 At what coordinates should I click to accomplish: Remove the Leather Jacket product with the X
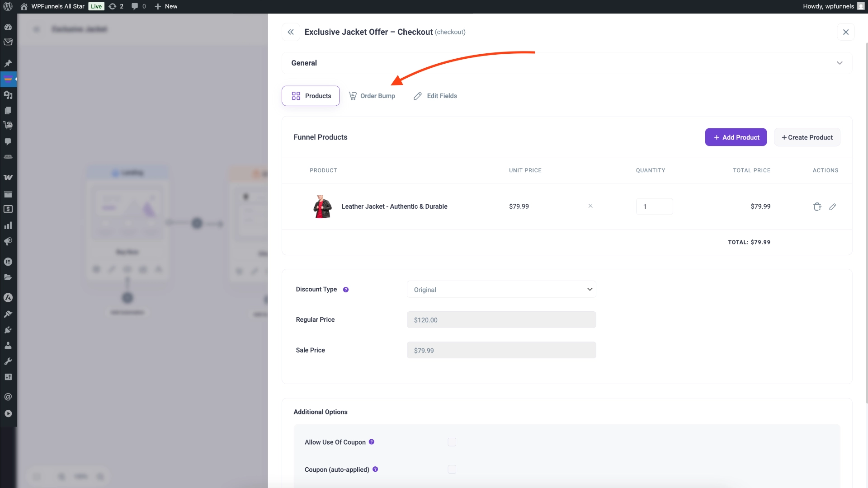pyautogui.click(x=590, y=206)
